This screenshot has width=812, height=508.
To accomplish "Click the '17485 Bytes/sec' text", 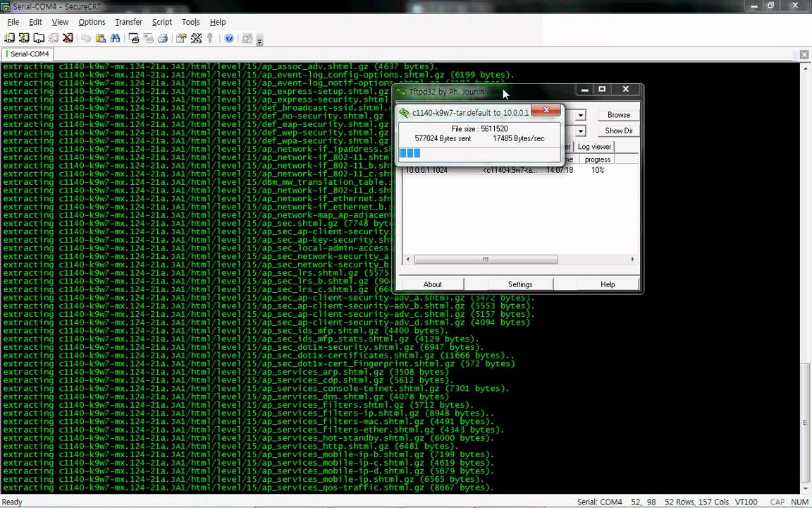I will click(x=518, y=138).
